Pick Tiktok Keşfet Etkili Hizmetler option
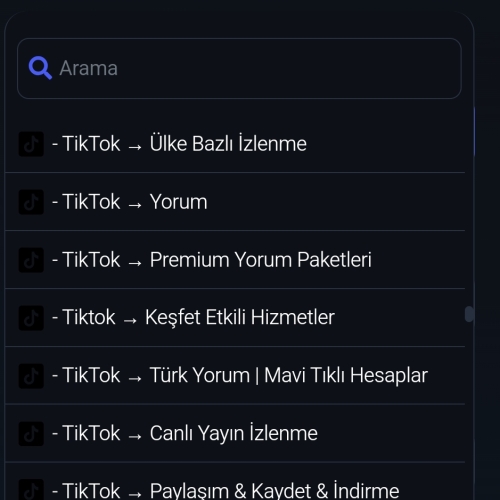This screenshot has width=500, height=500. tap(235, 318)
